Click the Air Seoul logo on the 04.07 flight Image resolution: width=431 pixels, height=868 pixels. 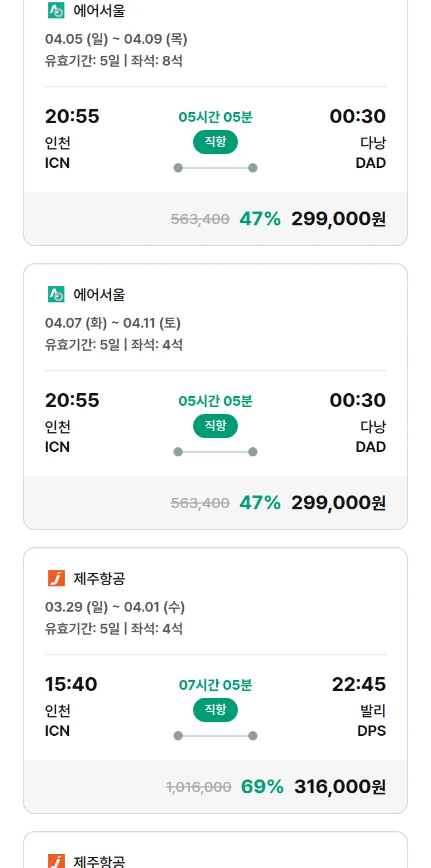coord(56,295)
